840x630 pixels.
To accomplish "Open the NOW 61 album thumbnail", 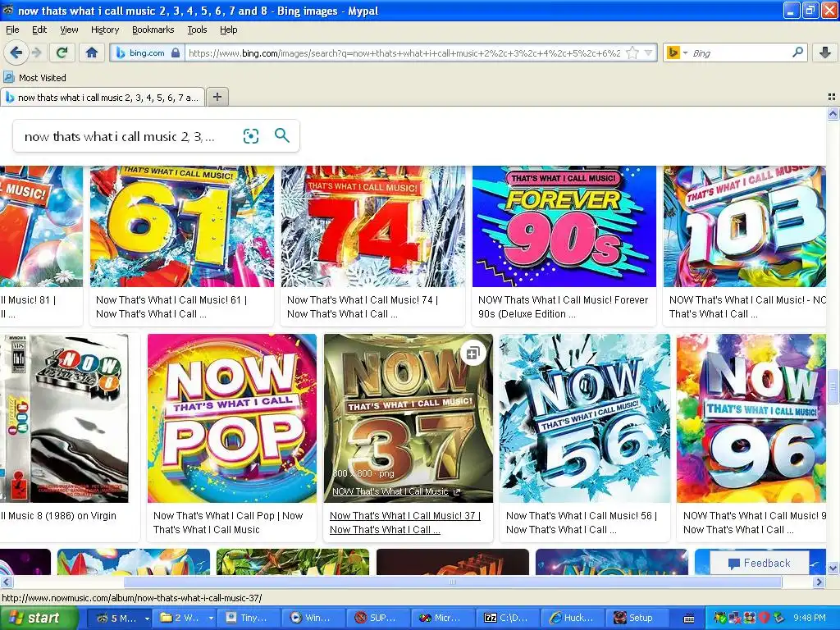I will pos(182,226).
